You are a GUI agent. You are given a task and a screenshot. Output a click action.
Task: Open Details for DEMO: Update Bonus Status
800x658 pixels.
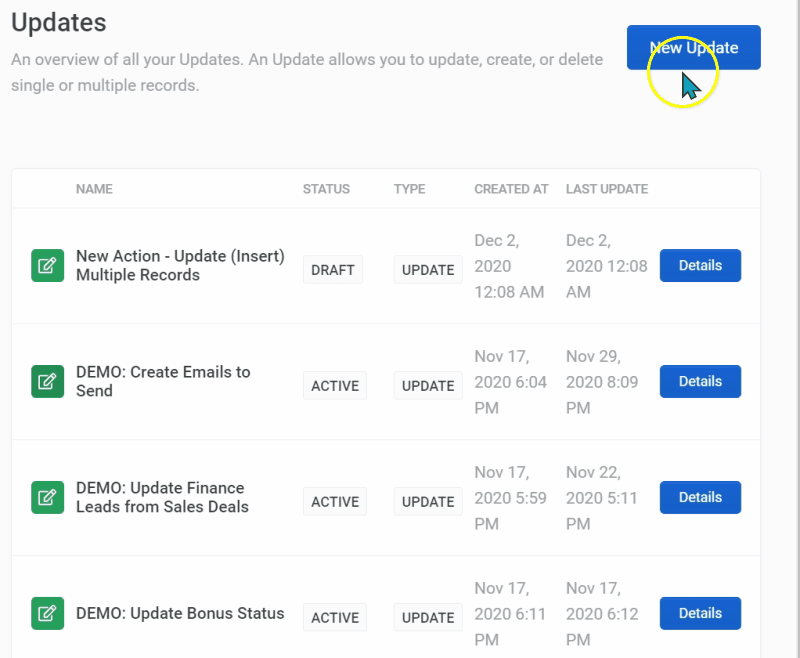[700, 614]
